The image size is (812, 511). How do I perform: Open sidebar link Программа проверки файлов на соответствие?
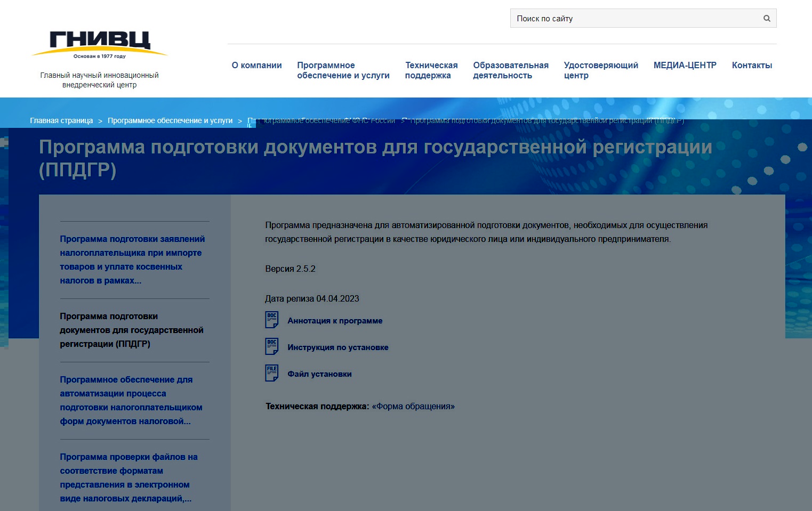pyautogui.click(x=128, y=477)
